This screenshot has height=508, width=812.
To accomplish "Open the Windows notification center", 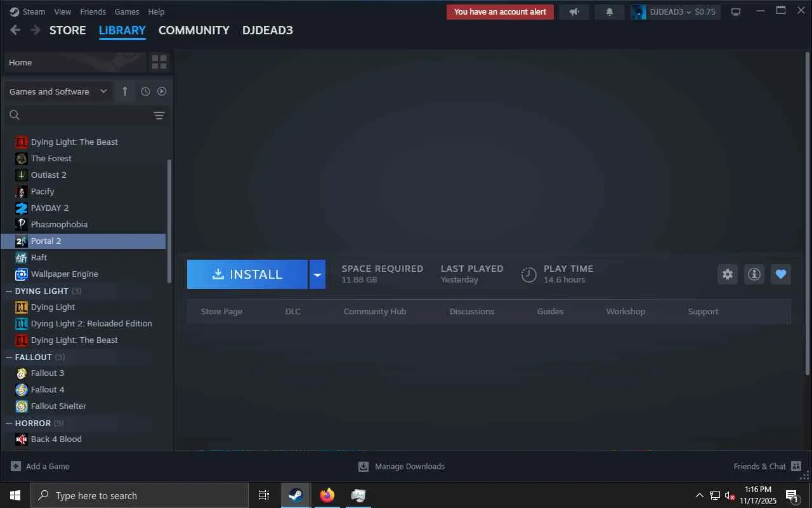I will tap(793, 495).
